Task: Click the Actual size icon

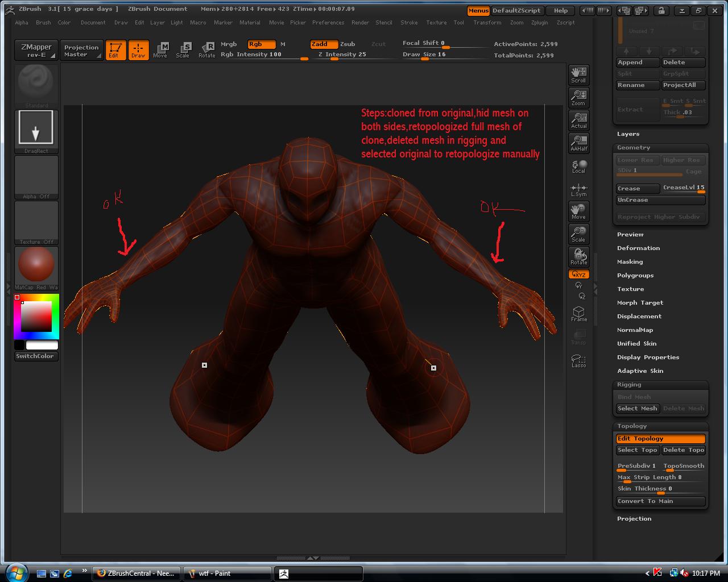Action: coord(578,120)
